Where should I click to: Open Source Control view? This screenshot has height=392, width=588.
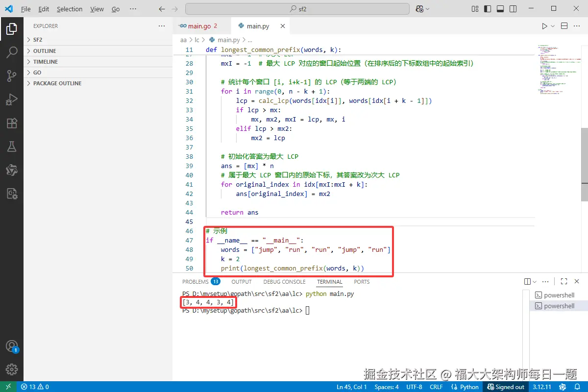click(x=12, y=75)
